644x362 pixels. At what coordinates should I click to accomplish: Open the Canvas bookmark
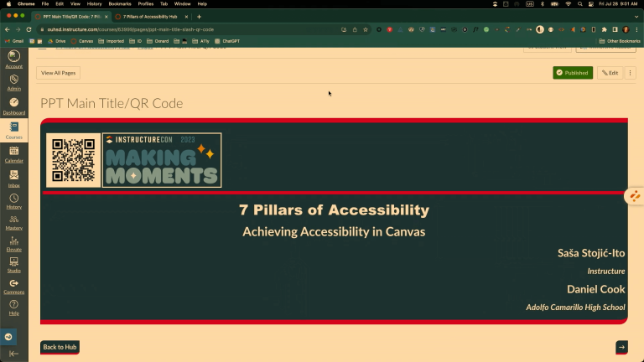coord(82,41)
